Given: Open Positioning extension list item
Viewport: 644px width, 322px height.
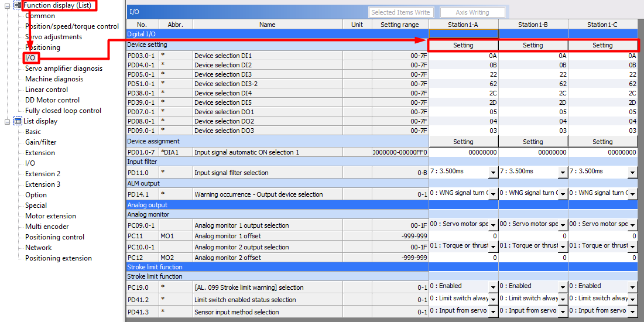Looking at the screenshot, I should point(59,258).
